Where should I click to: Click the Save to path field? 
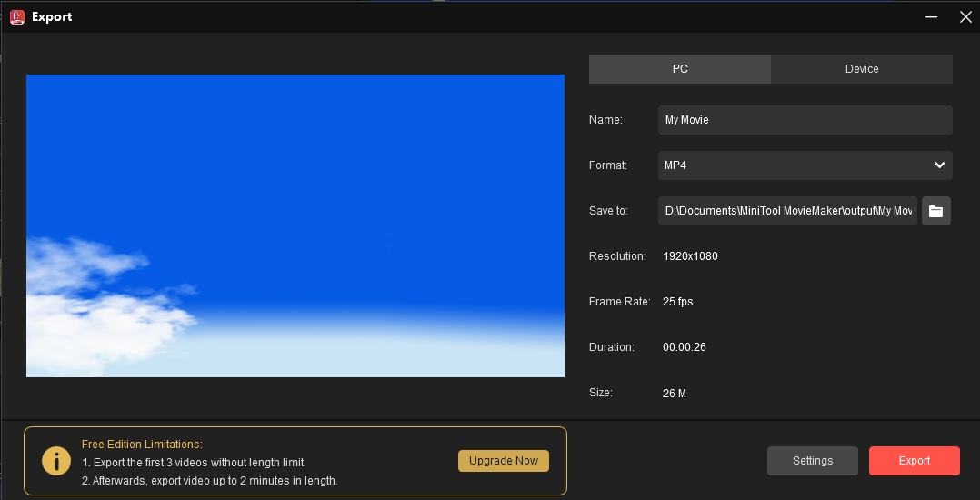coord(787,211)
